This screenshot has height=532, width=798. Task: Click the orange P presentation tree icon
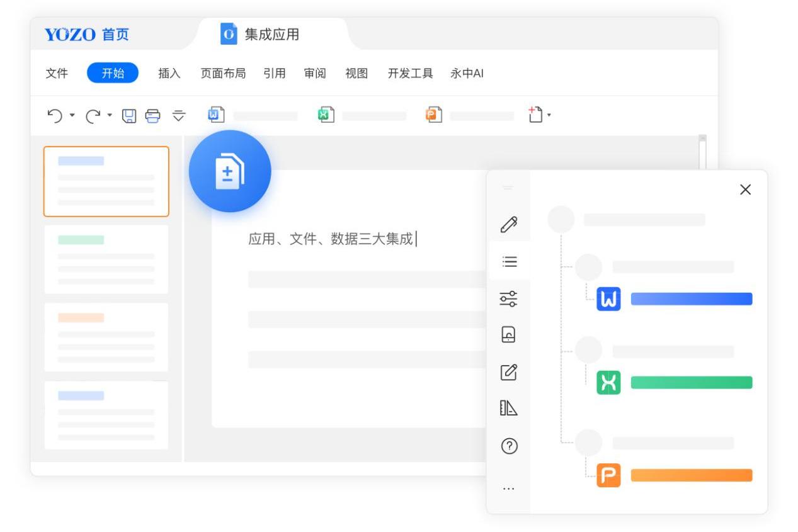tap(608, 475)
